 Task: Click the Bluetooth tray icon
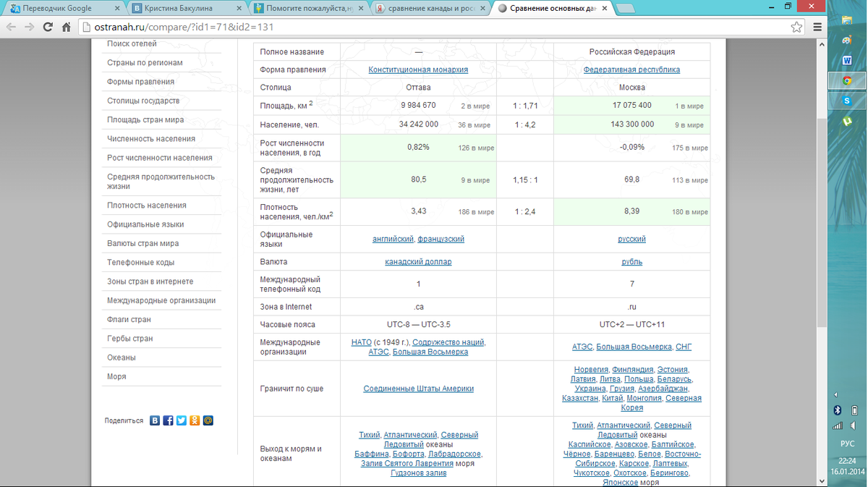838,410
